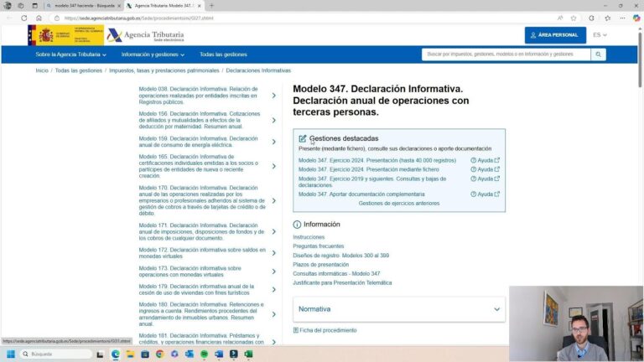Open Google Chrome from taskbar
This screenshot has height=362, width=644.
point(160,354)
